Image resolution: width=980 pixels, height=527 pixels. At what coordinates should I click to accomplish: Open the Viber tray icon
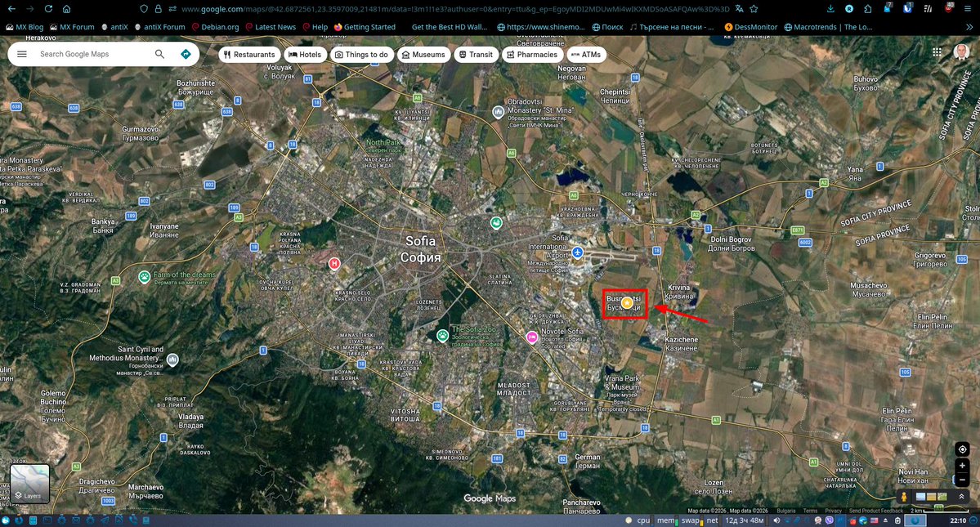click(x=830, y=520)
